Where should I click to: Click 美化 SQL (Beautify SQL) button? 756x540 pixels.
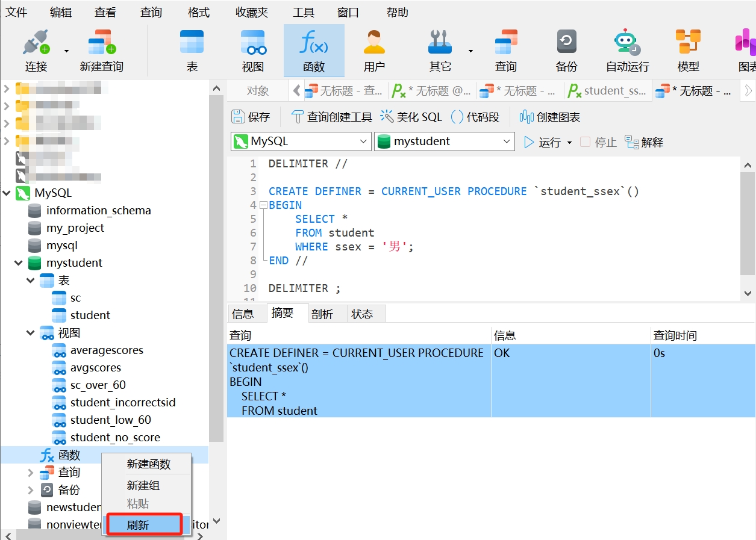[x=411, y=117]
